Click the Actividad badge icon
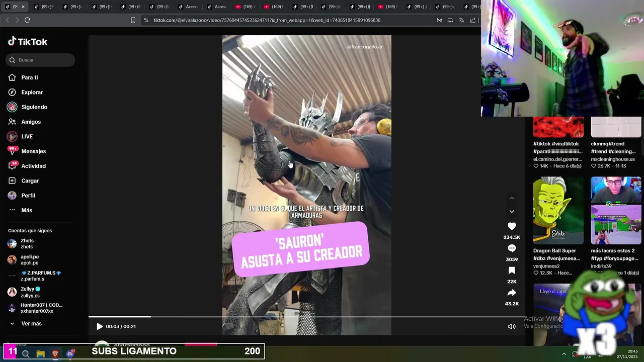Image resolution: width=644 pixels, height=362 pixels. click(x=12, y=166)
